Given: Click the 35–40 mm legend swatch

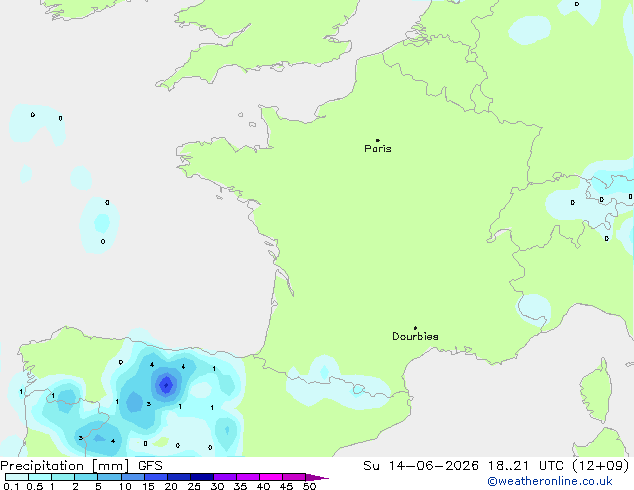Looking at the screenshot, I should tap(247, 477).
